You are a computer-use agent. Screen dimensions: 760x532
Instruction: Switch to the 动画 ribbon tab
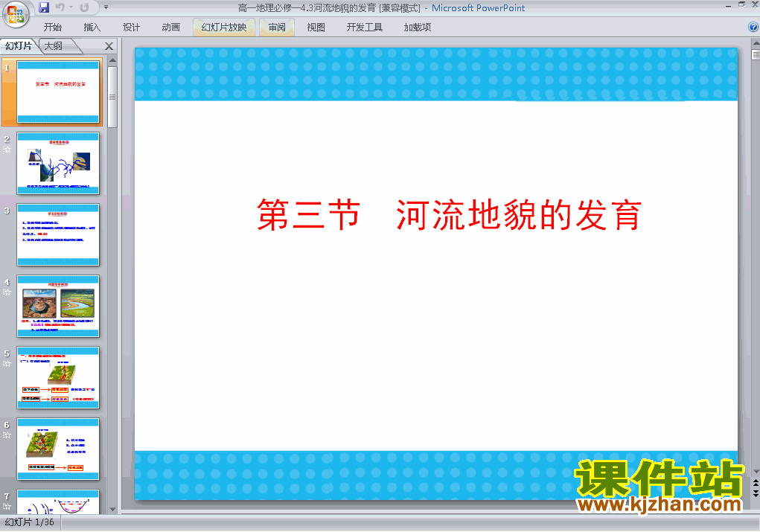[171, 27]
